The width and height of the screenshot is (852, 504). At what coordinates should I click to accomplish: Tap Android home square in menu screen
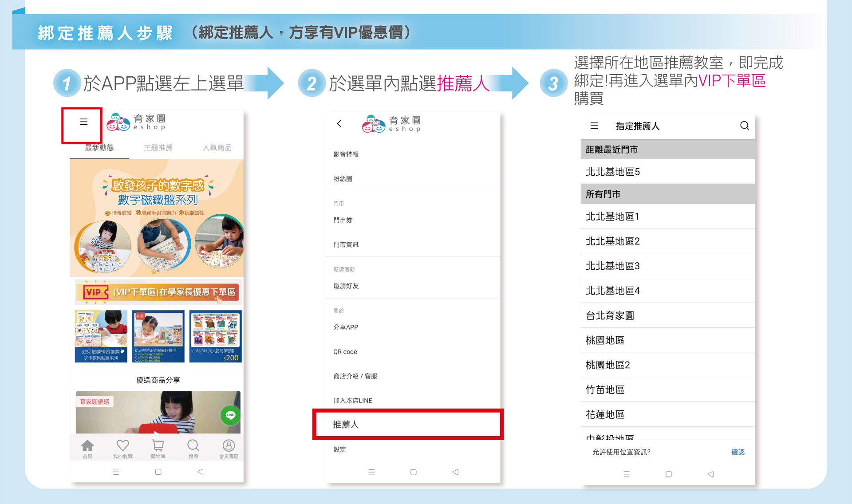413,472
